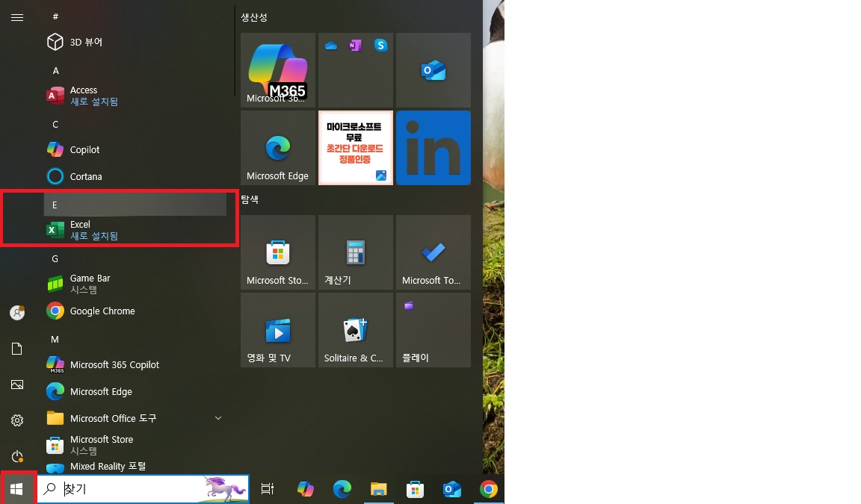The height and width of the screenshot is (504, 861).
Task: Click the 생산성 group title
Action: (x=253, y=18)
